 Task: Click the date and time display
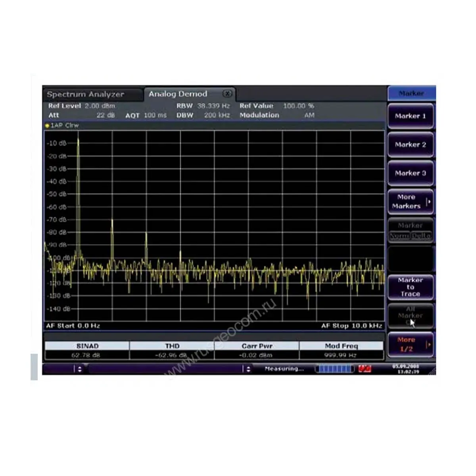(x=405, y=369)
